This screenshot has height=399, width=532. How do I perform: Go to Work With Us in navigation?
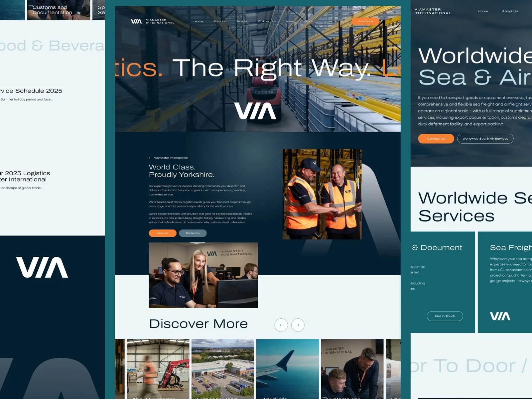pyautogui.click(x=267, y=21)
